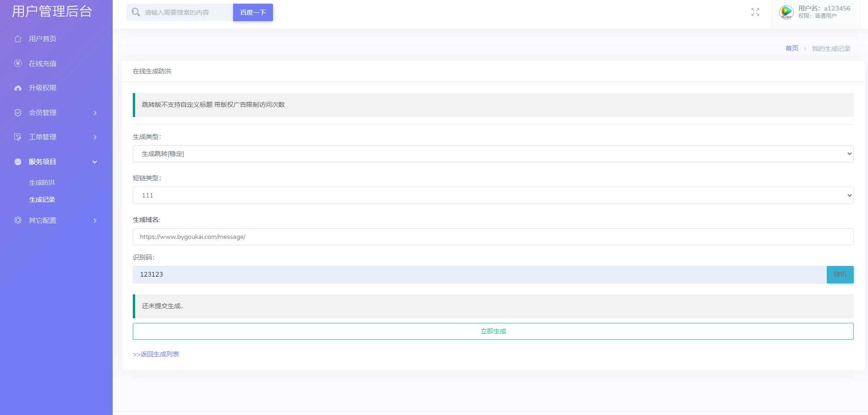The height and width of the screenshot is (415, 868).
Task: Click the 生成域名 input field
Action: pyautogui.click(x=493, y=237)
